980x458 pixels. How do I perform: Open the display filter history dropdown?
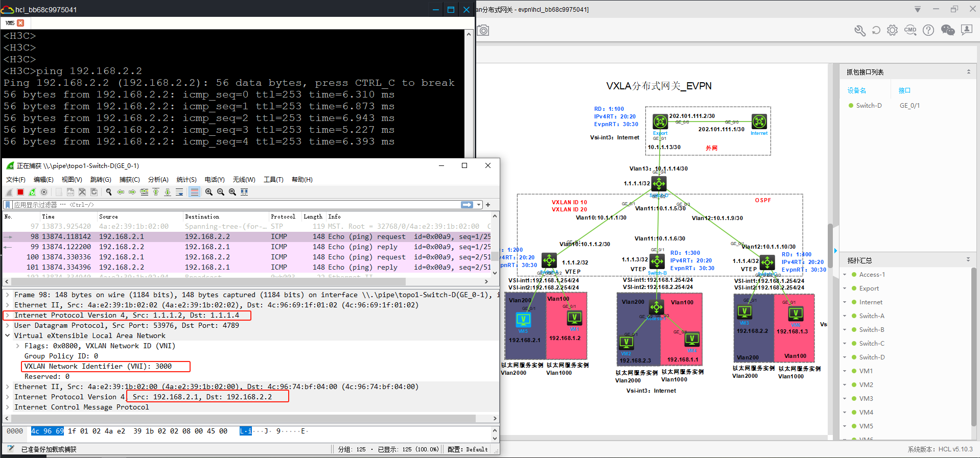click(479, 205)
